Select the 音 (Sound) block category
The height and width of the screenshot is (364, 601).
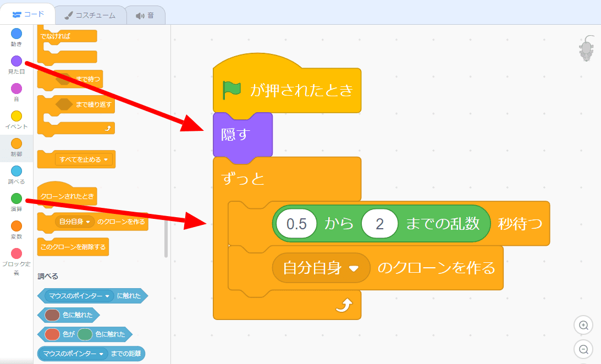click(x=16, y=91)
